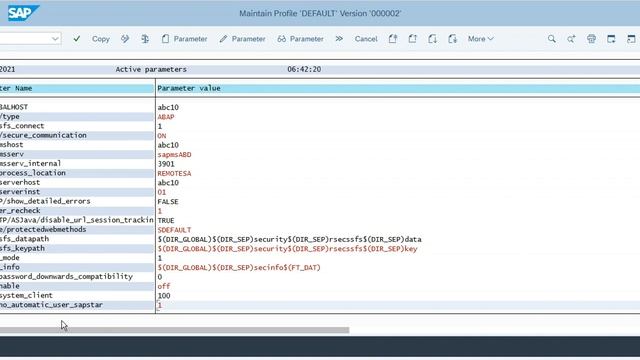The height and width of the screenshot is (360, 640).
Task: Click the first page icon
Action: point(393,39)
